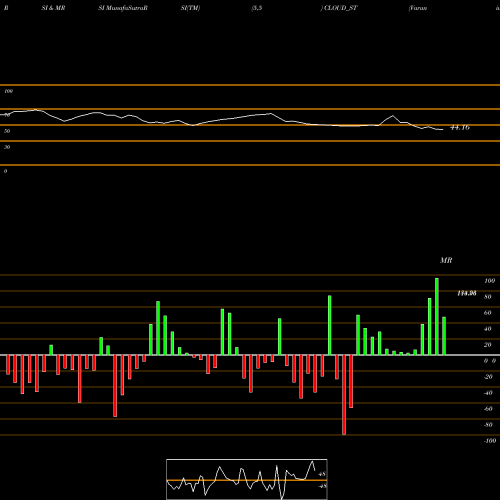
Task: Click the 60 label on MR axis
Action: pyautogui.click(x=488, y=313)
